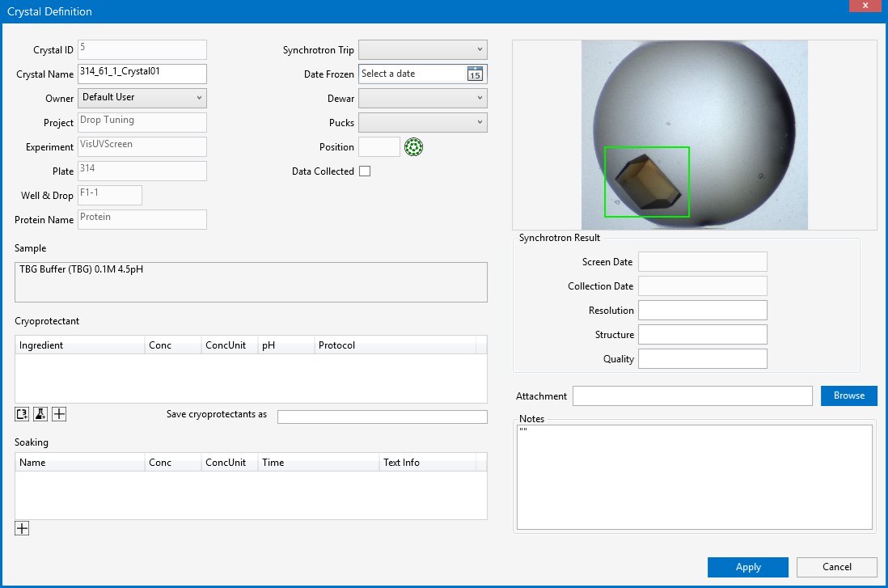The height and width of the screenshot is (588, 888).
Task: Click the Structure input field
Action: pyautogui.click(x=702, y=335)
